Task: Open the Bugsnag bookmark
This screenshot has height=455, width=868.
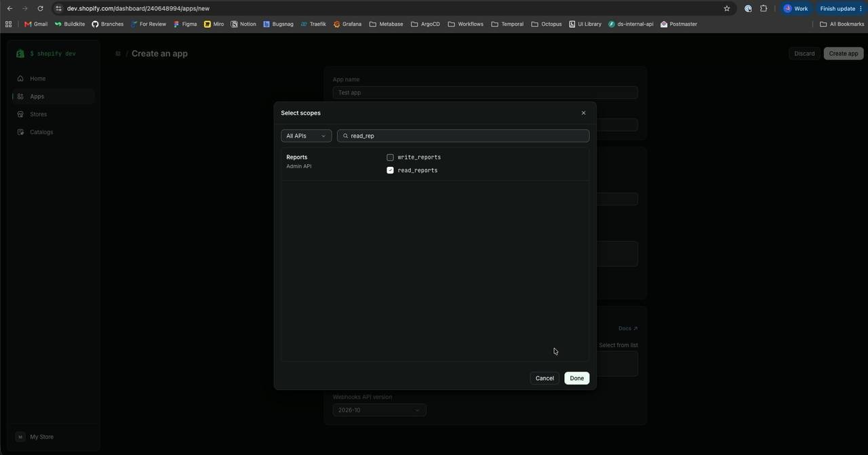Action: 279,24
